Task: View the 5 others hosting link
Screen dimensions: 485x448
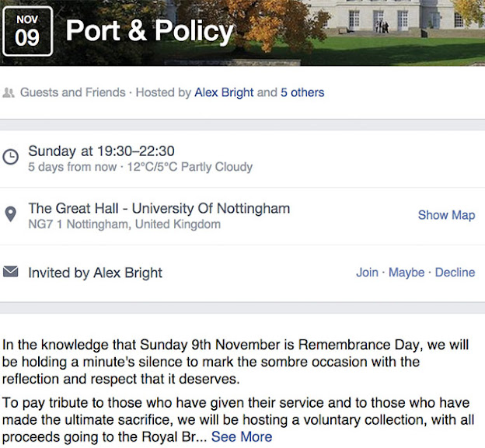Action: pyautogui.click(x=302, y=92)
